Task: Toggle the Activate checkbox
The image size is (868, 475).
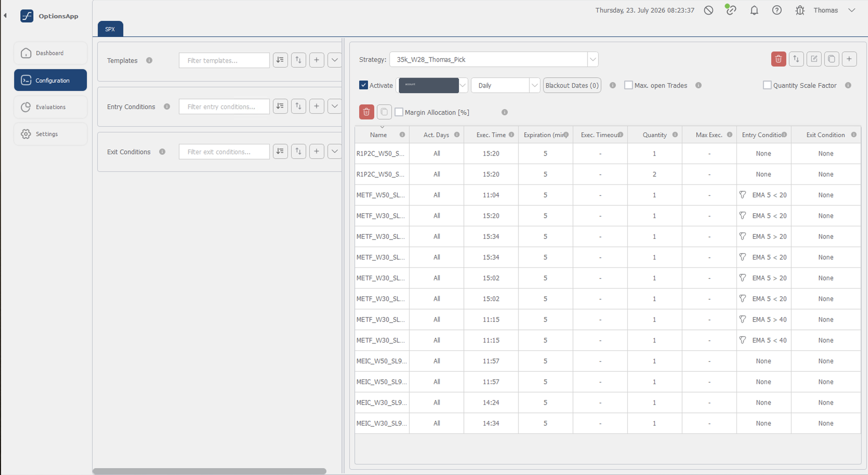Action: coord(364,85)
